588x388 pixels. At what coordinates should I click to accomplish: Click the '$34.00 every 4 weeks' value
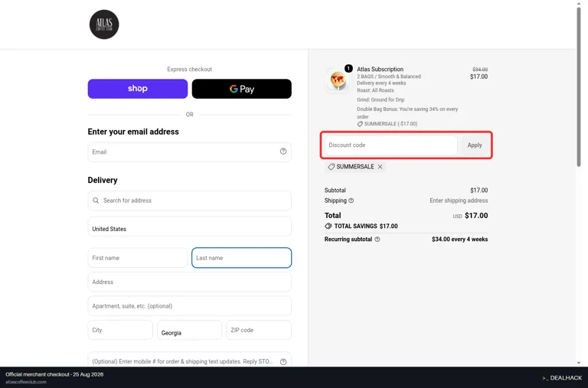(459, 240)
